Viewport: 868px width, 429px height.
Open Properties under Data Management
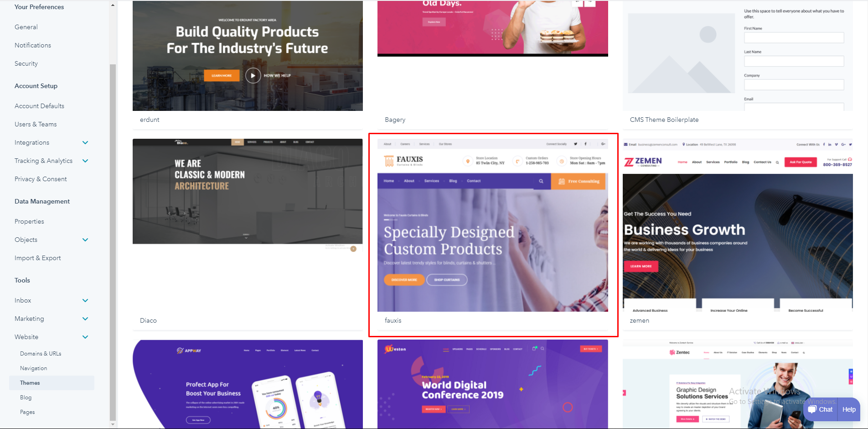(x=29, y=221)
